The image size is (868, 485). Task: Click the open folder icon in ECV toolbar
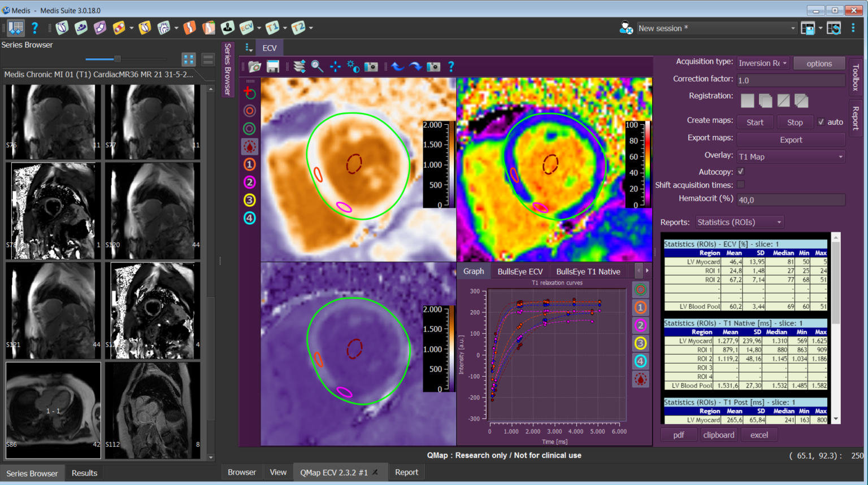click(x=255, y=67)
